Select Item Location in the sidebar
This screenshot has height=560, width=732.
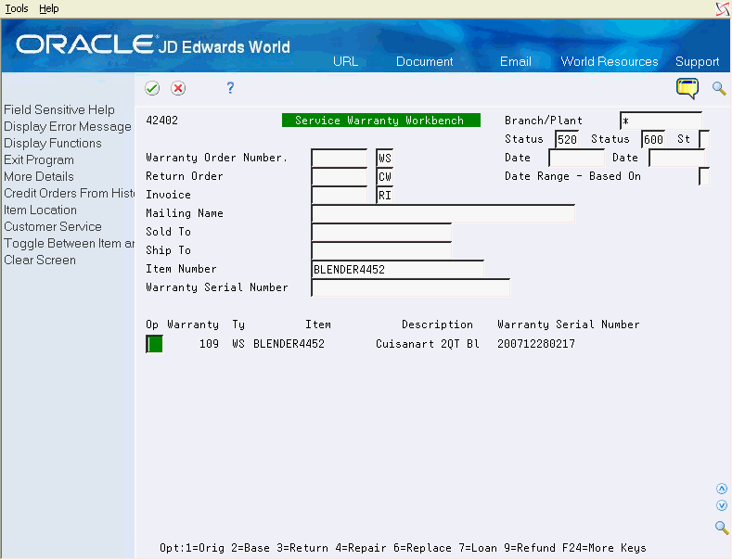(40, 210)
